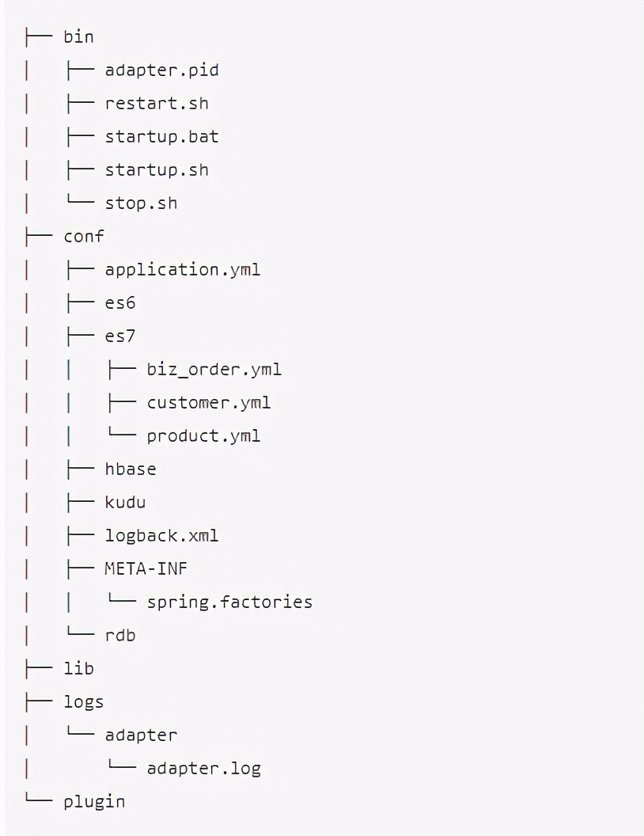
Task: Select the kudu directory name
Action: click(x=125, y=502)
